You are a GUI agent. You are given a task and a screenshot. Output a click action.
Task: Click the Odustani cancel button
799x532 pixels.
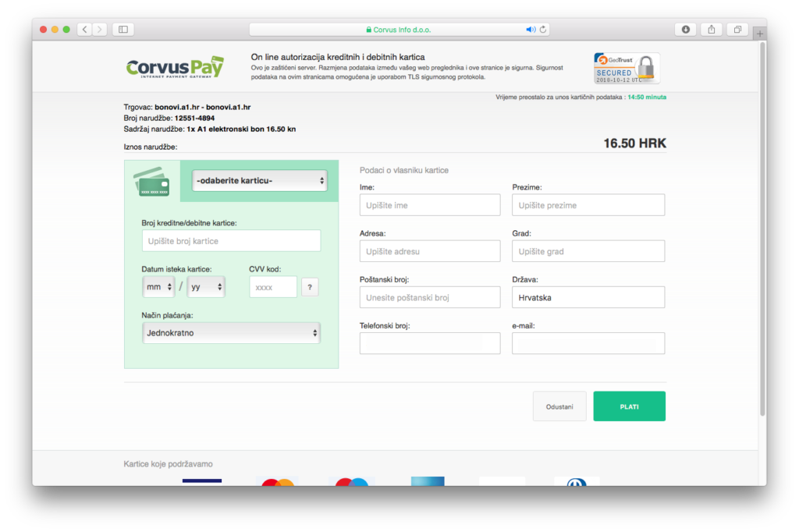[559, 406]
